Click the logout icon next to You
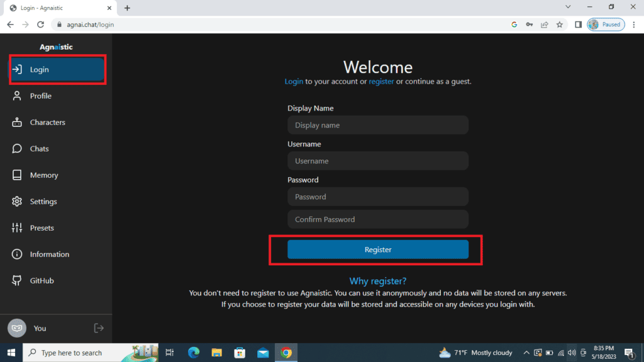 98,327
